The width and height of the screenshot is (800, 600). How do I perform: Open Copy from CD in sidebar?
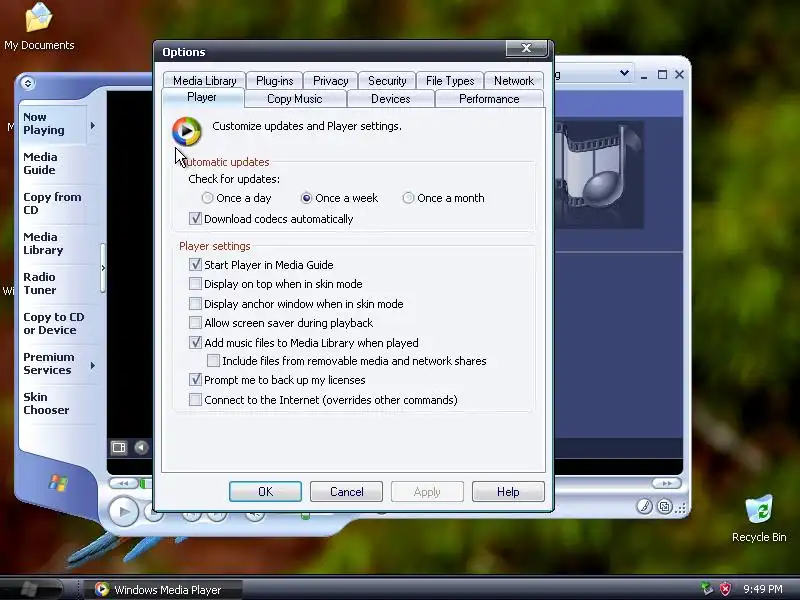(53, 204)
